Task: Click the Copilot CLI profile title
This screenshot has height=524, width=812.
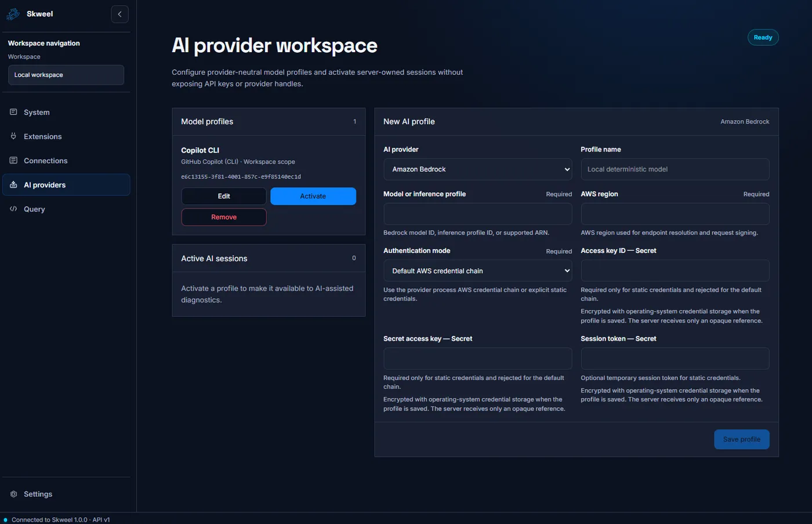Action: pyautogui.click(x=200, y=150)
